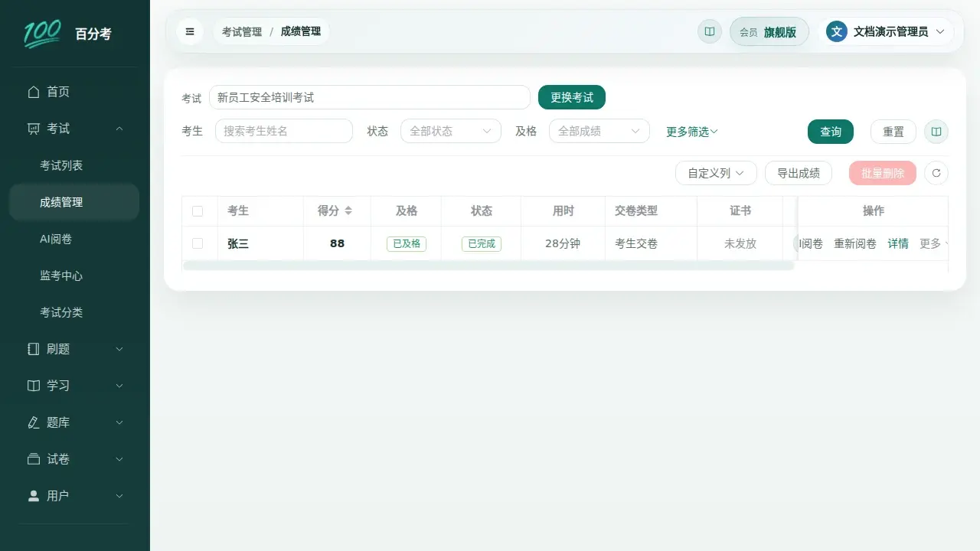Refresh the score table
Viewport: 980px width, 551px height.
tap(936, 173)
